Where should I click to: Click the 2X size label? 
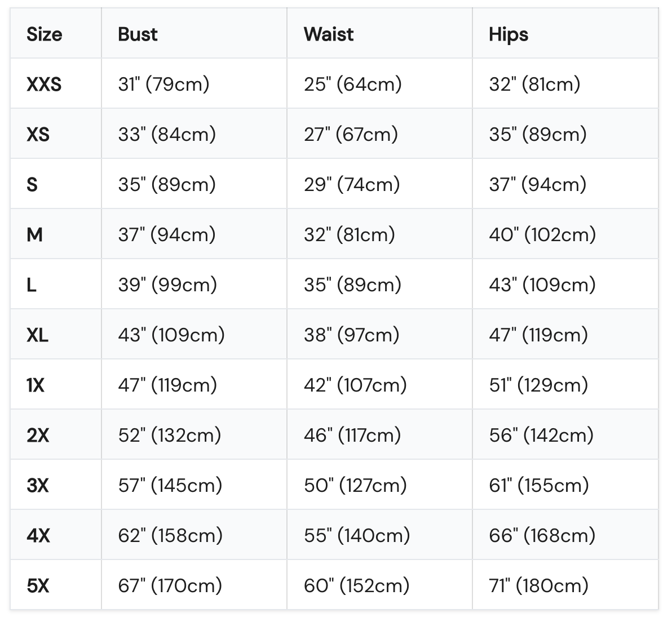(38, 435)
